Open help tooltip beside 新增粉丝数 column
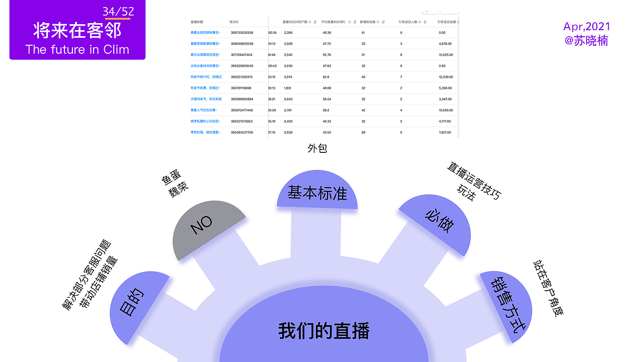Image resolution: width=644 pixels, height=362 pixels. coord(377,22)
